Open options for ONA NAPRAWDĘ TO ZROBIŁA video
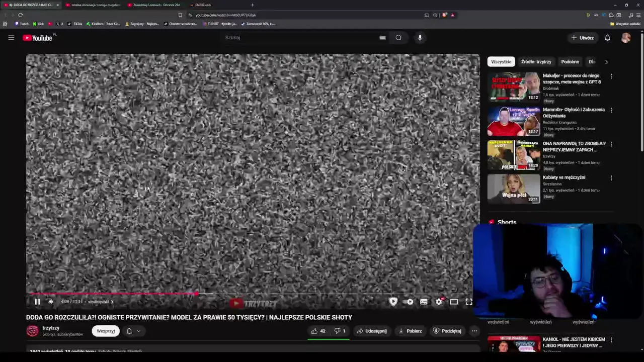644x362 pixels. pos(611,144)
